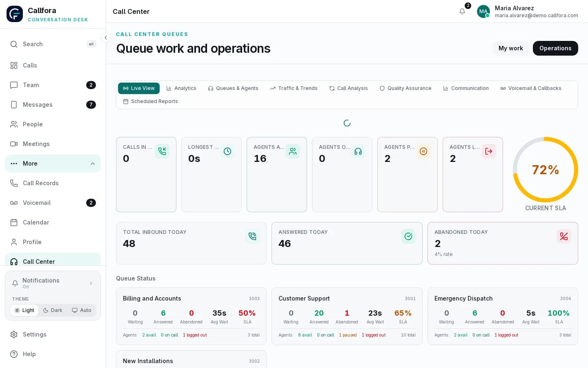The width and height of the screenshot is (588, 368).
Task: Open Voicemail in the sidebar
Action: pyautogui.click(x=53, y=203)
